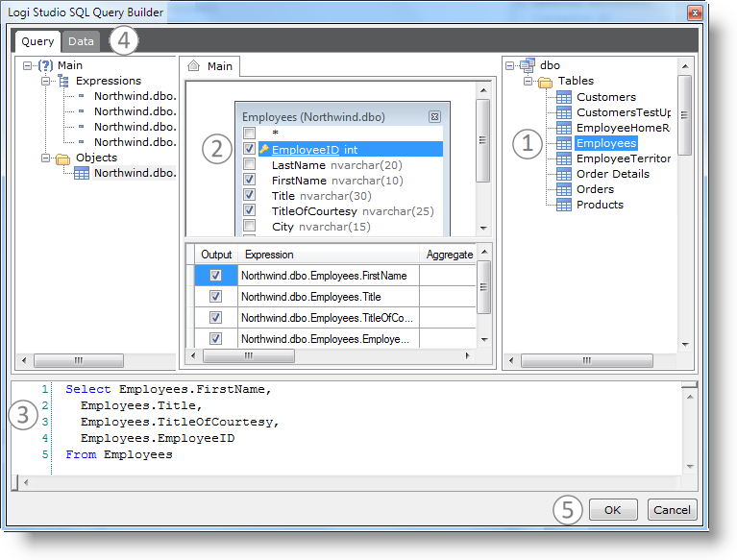Click the From Employees line in SQL editor

tap(119, 454)
